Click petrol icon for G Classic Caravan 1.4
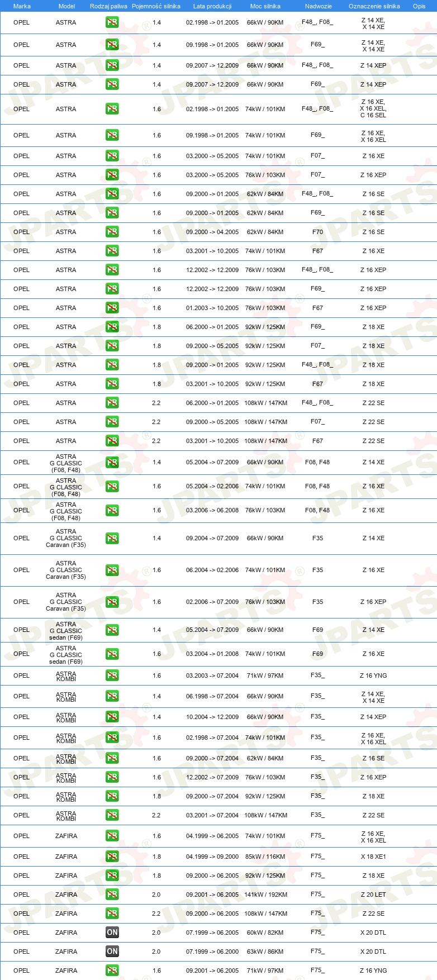Viewport: 437px width, 980px height. coord(112,539)
